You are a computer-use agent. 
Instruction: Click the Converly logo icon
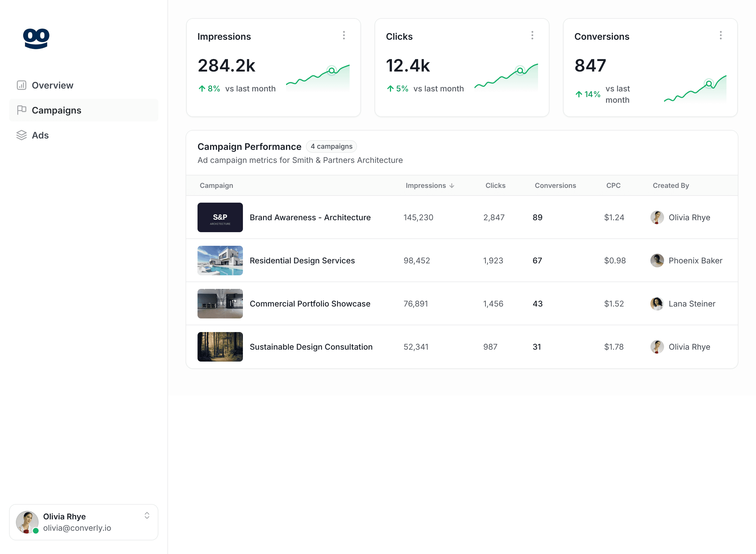point(36,38)
